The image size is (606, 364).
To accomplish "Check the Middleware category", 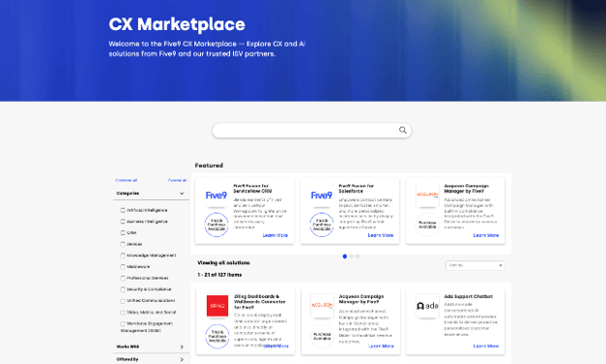I will (x=123, y=267).
